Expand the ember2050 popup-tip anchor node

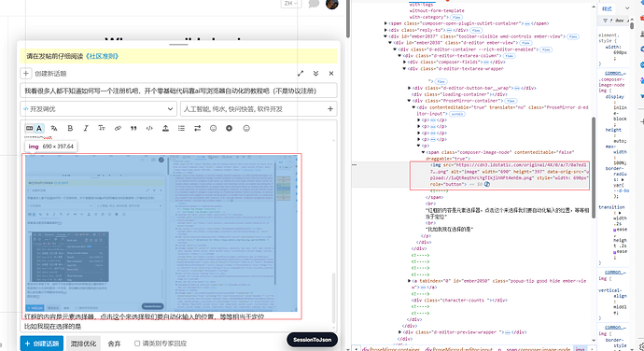pos(409,281)
